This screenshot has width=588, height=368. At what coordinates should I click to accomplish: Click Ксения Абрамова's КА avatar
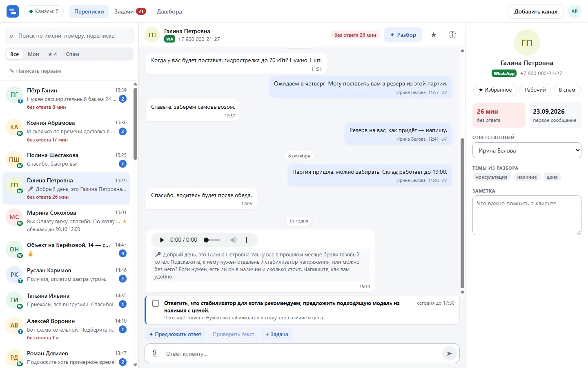14,127
